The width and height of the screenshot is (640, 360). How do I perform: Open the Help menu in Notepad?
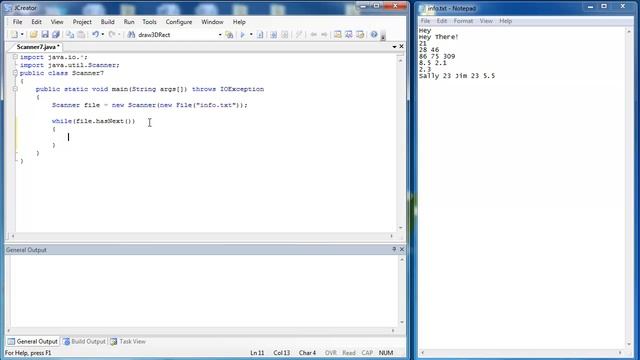[505, 21]
